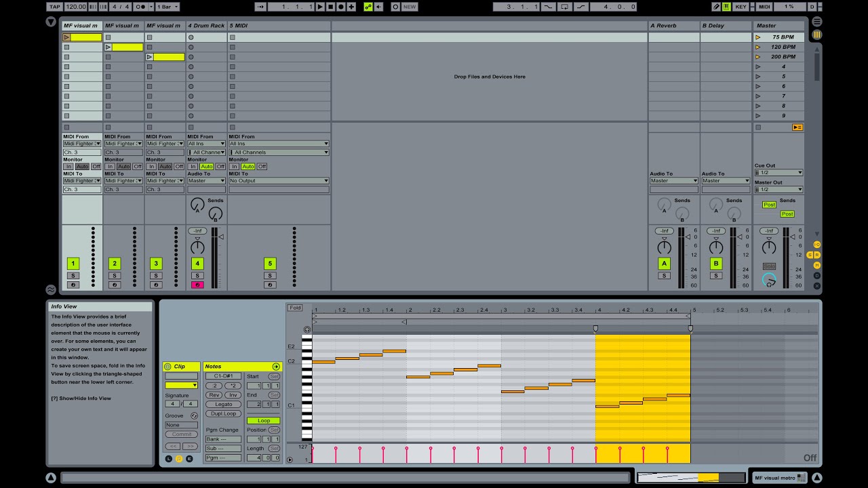
Task: Launch the 200 BPM scene
Action: pos(758,57)
